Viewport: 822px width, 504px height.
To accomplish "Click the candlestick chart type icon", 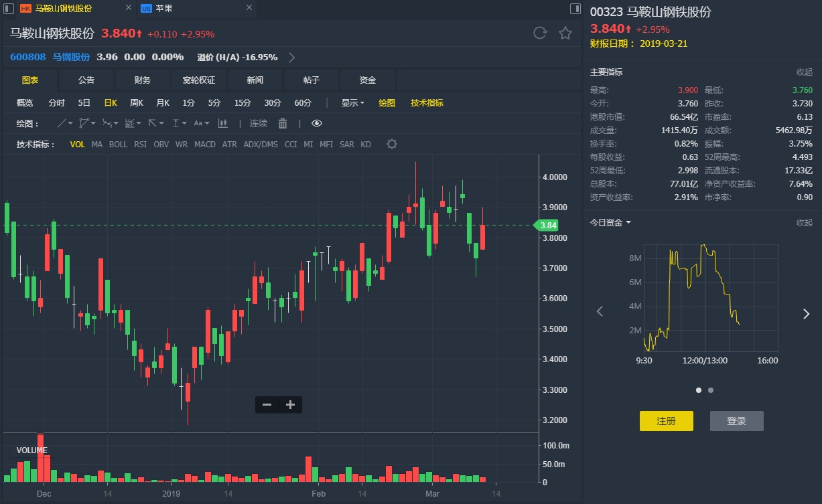I will 222,123.
